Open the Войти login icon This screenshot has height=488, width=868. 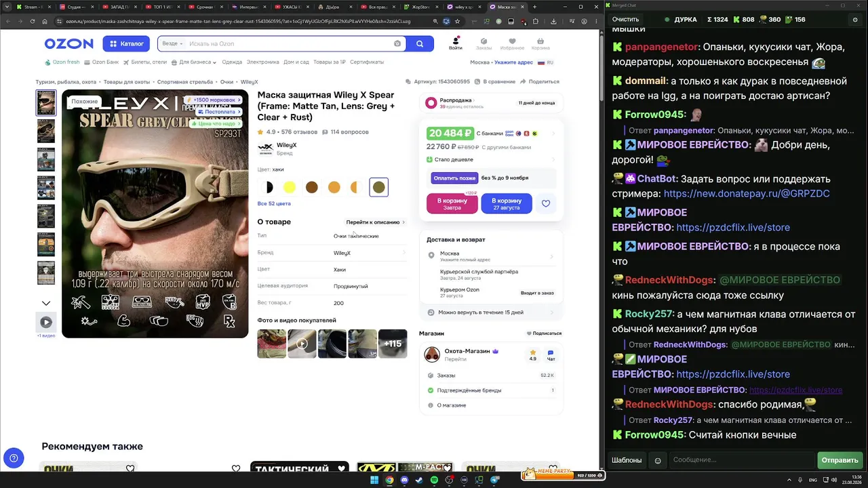pyautogui.click(x=456, y=43)
